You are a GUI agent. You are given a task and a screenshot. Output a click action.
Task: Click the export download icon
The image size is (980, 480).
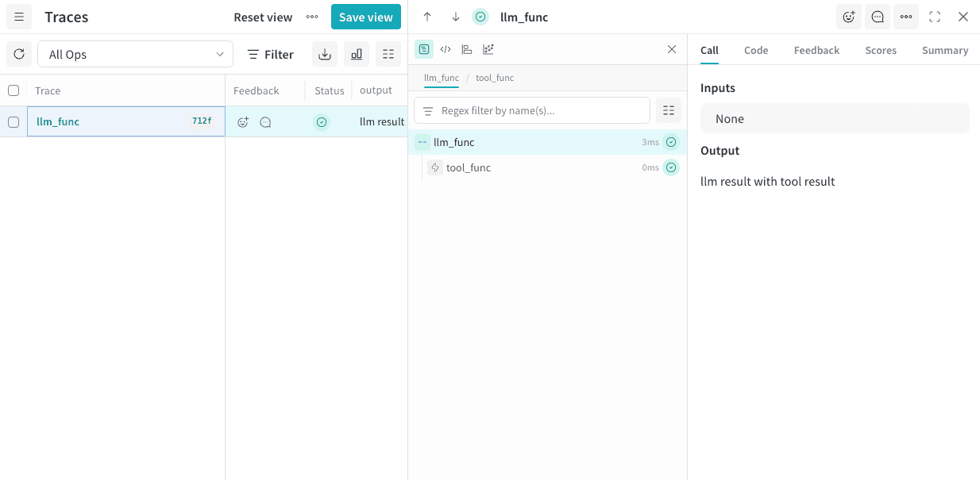pos(325,54)
